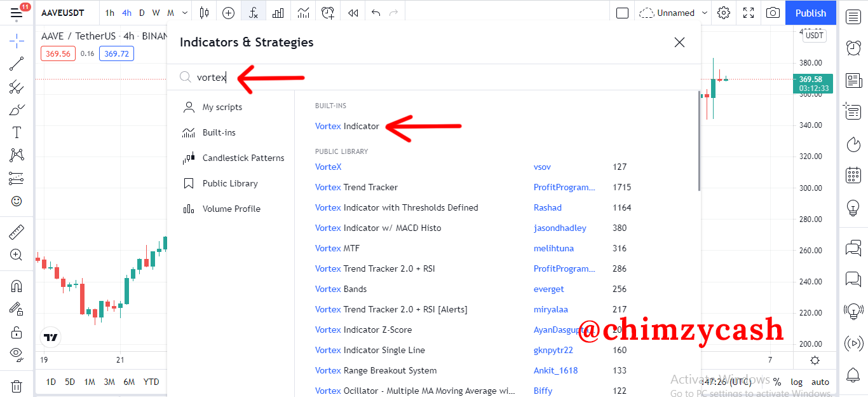This screenshot has height=397, width=868.
Task: Redo with the greyed redo arrow
Action: (394, 13)
